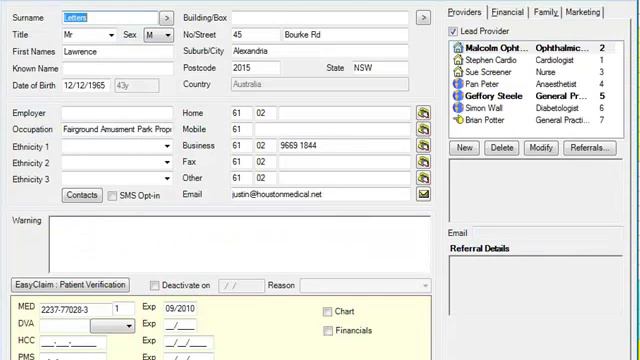Select Anaesthetist text in providers list

click(x=556, y=84)
